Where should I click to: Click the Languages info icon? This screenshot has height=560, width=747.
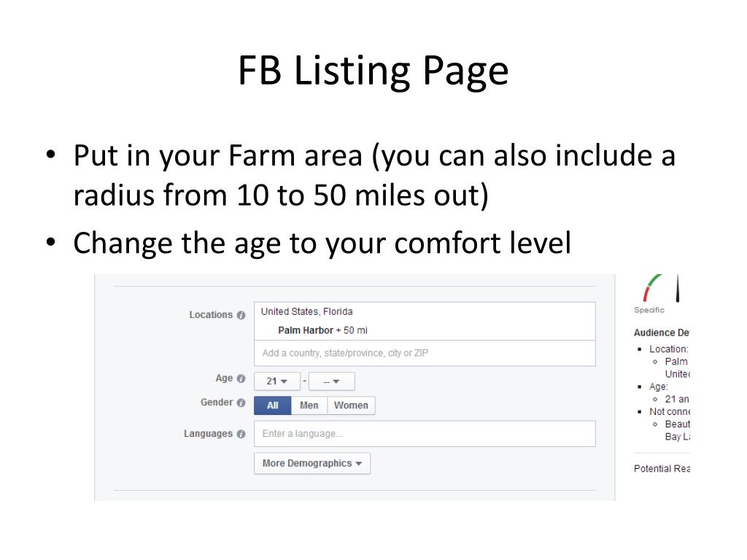tap(241, 434)
